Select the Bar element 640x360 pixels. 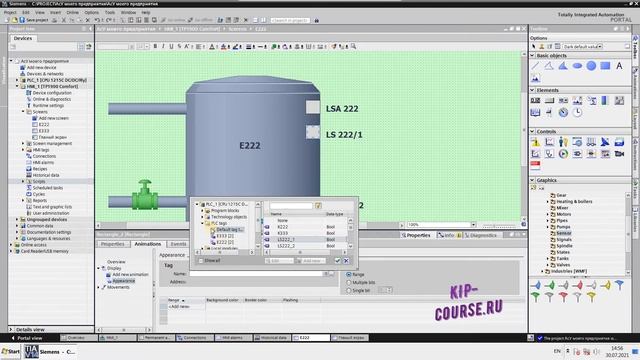coord(605,100)
